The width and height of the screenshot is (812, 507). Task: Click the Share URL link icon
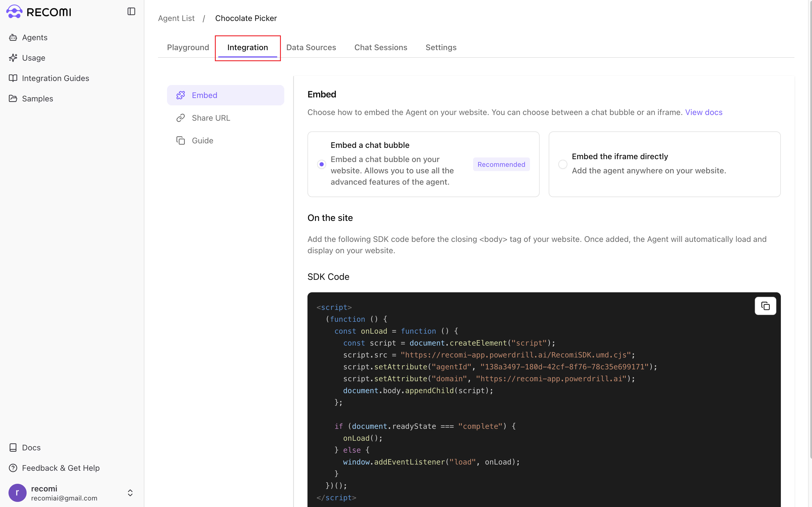(x=181, y=118)
